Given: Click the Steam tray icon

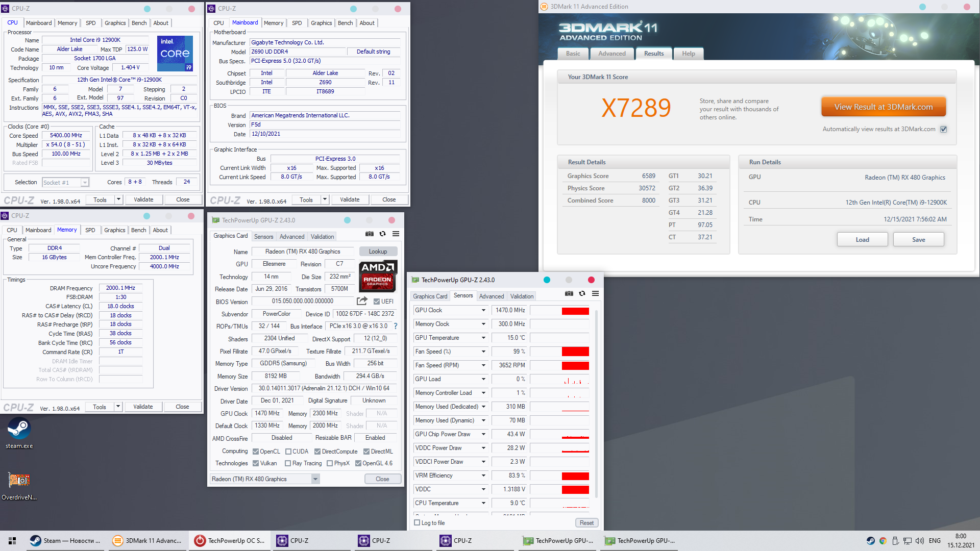Looking at the screenshot, I should pyautogui.click(x=871, y=541).
